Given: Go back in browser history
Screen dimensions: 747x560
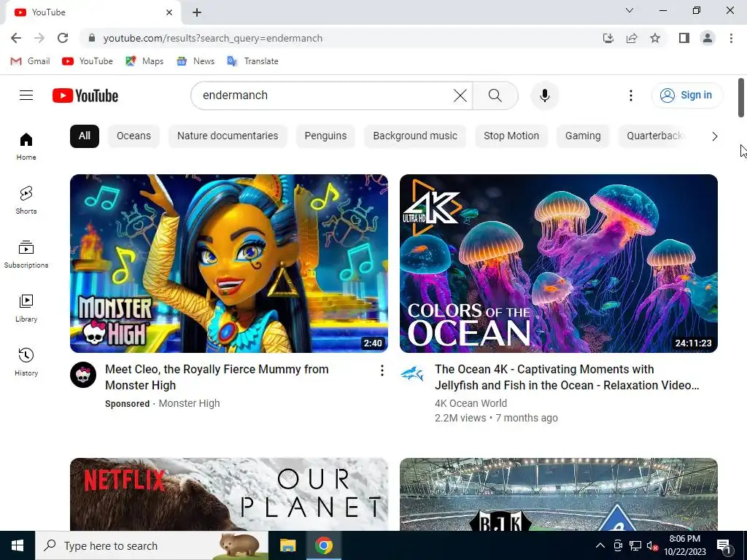Looking at the screenshot, I should click(x=16, y=38).
